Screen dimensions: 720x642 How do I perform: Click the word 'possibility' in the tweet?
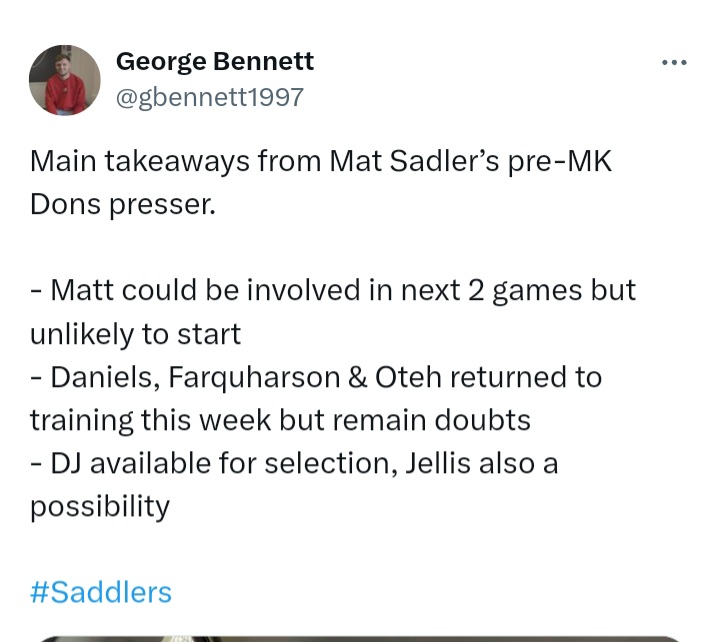coord(100,507)
